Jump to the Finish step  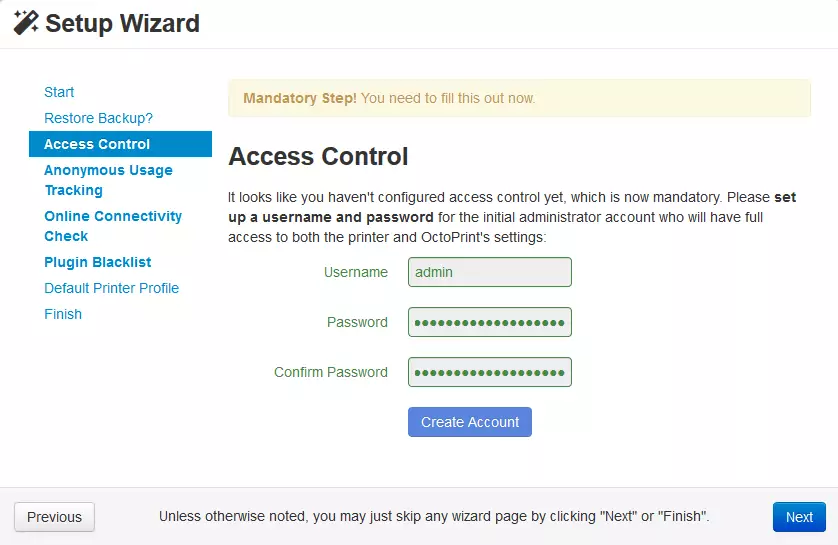tap(63, 314)
